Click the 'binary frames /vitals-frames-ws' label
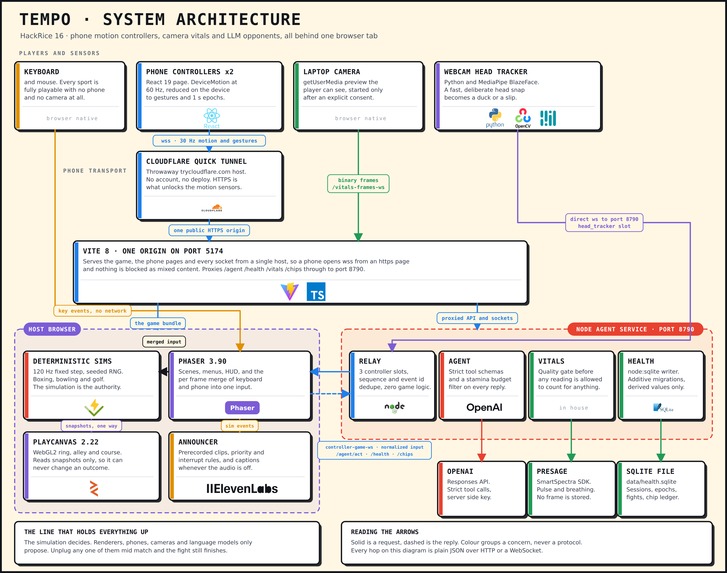The height and width of the screenshot is (573, 727). click(358, 184)
